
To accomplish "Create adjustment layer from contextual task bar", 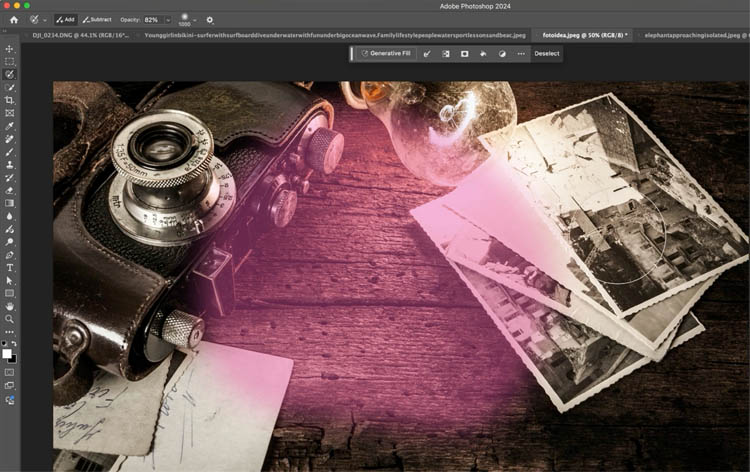I will pos(502,54).
